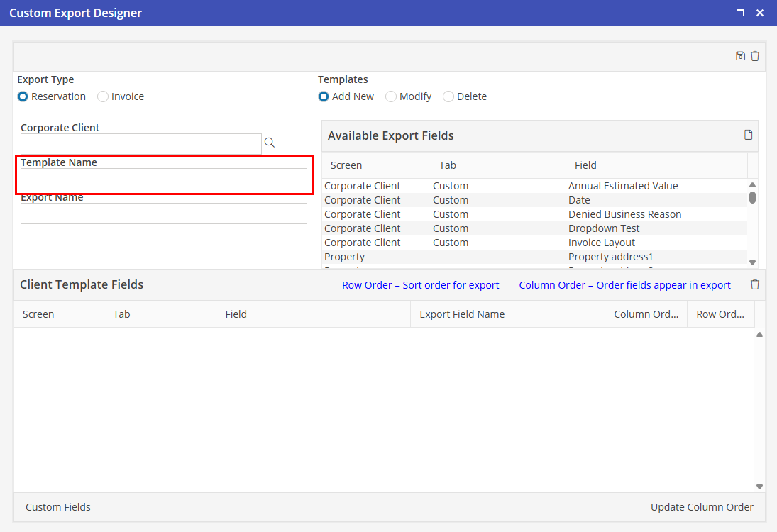The height and width of the screenshot is (532, 777).
Task: Maximize the Custom Export Designer window
Action: 740,13
